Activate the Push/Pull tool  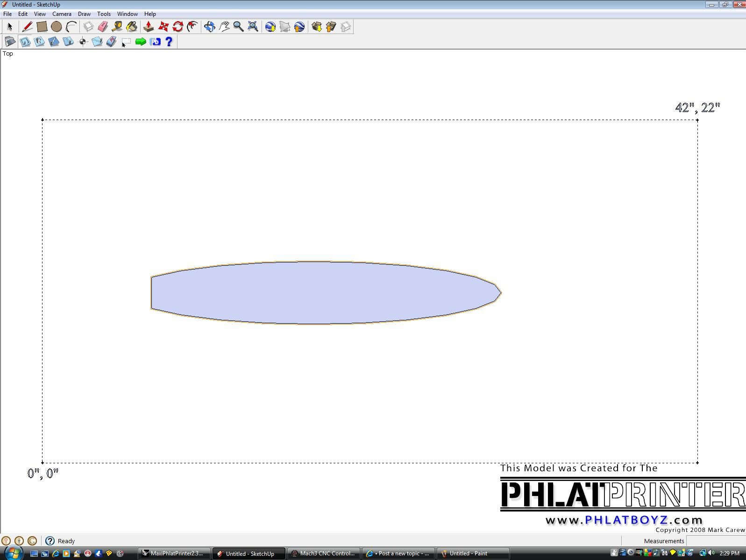149,27
